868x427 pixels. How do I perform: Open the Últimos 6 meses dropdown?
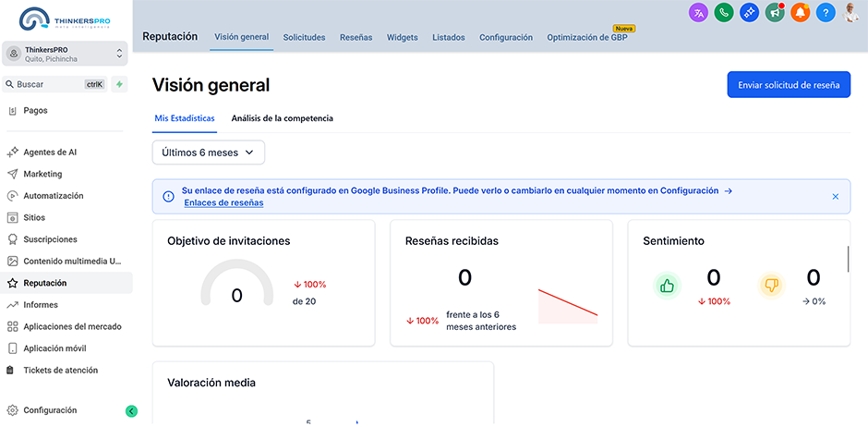coord(209,152)
